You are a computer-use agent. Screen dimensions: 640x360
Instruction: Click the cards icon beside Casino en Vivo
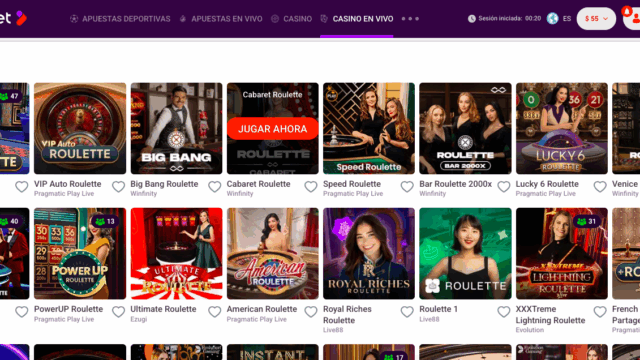tap(324, 19)
